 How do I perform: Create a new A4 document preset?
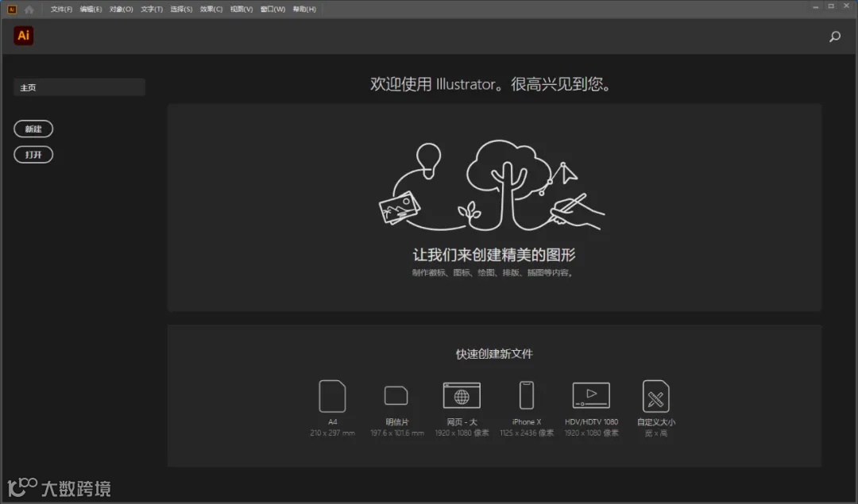(332, 396)
